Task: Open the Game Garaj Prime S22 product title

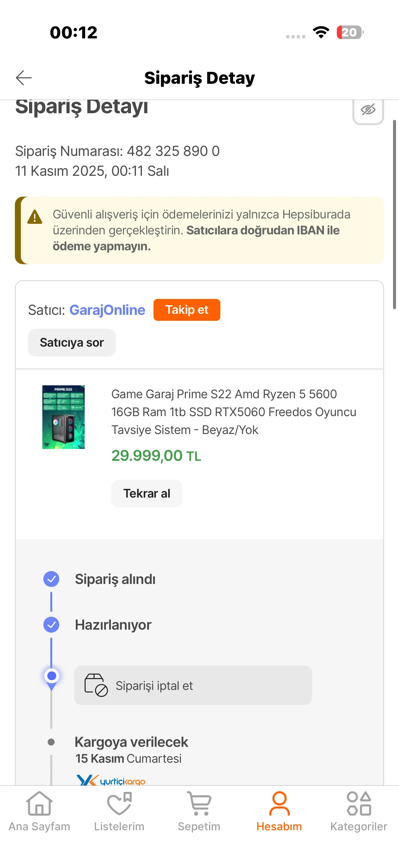Action: 233,412
